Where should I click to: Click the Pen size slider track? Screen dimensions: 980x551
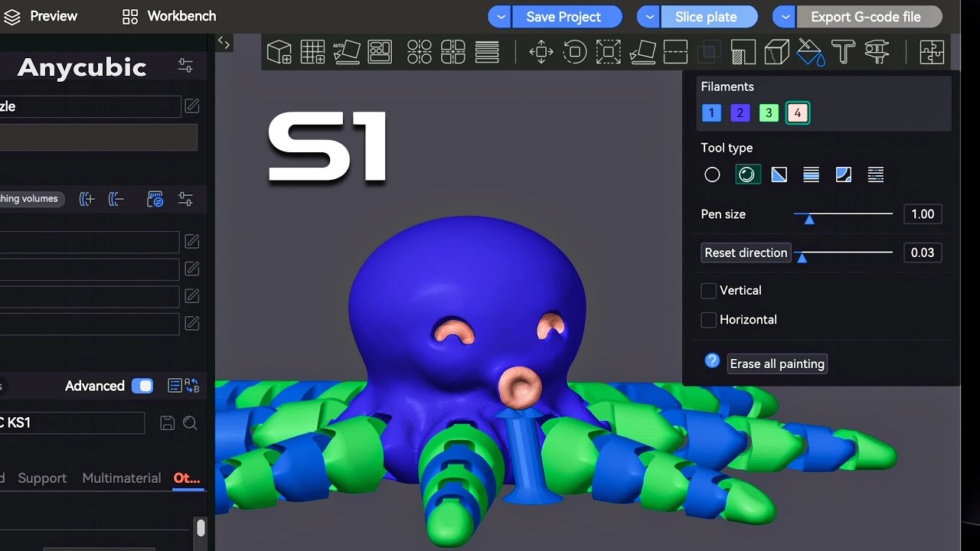pyautogui.click(x=843, y=214)
